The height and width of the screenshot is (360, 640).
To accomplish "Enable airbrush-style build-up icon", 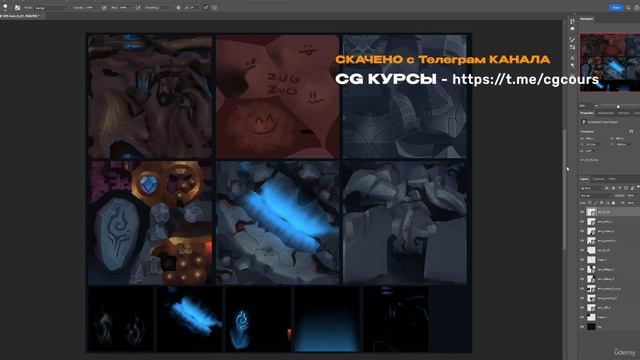I will point(138,8).
